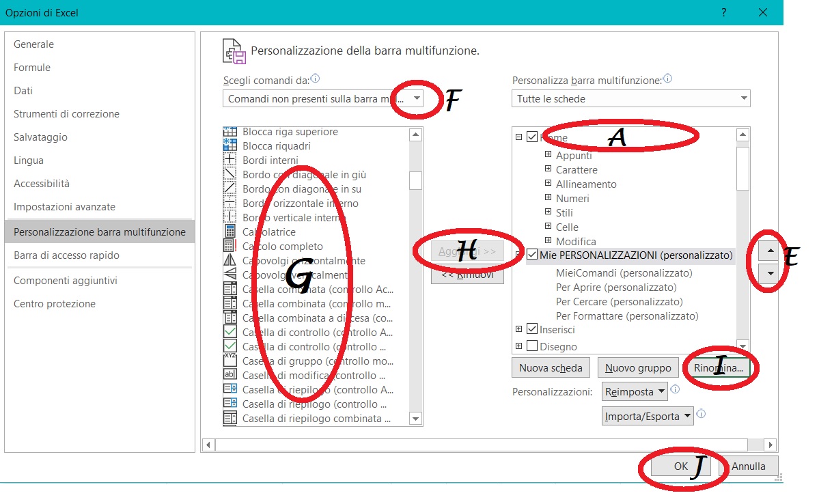Move selected item down with arrow button
Image resolution: width=819 pixels, height=504 pixels.
[770, 273]
